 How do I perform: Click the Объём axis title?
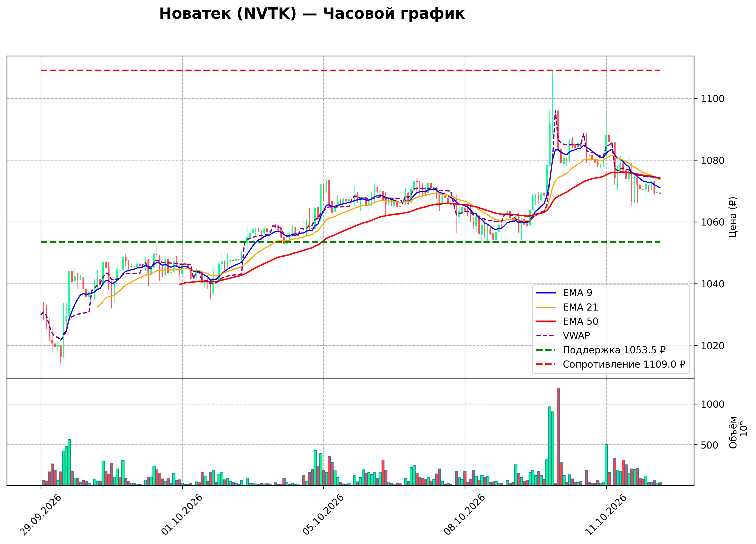[733, 432]
